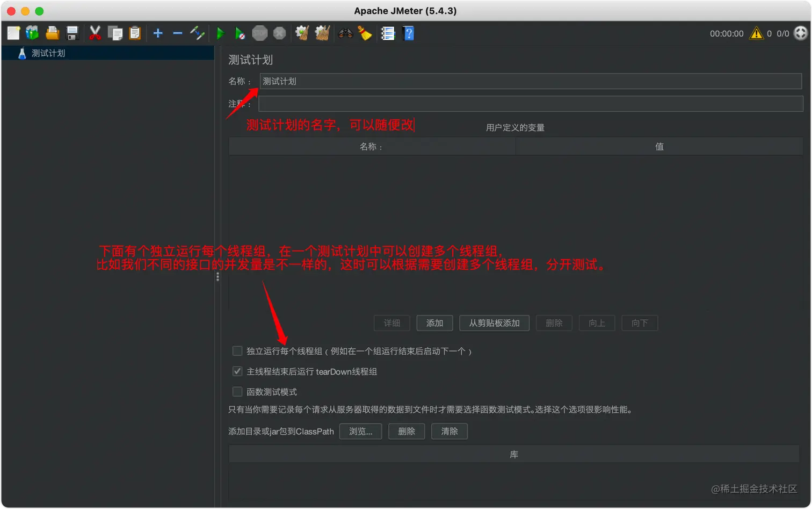Enable 独立运行每个线程组 checkbox
This screenshot has height=509, width=812.
coord(237,351)
